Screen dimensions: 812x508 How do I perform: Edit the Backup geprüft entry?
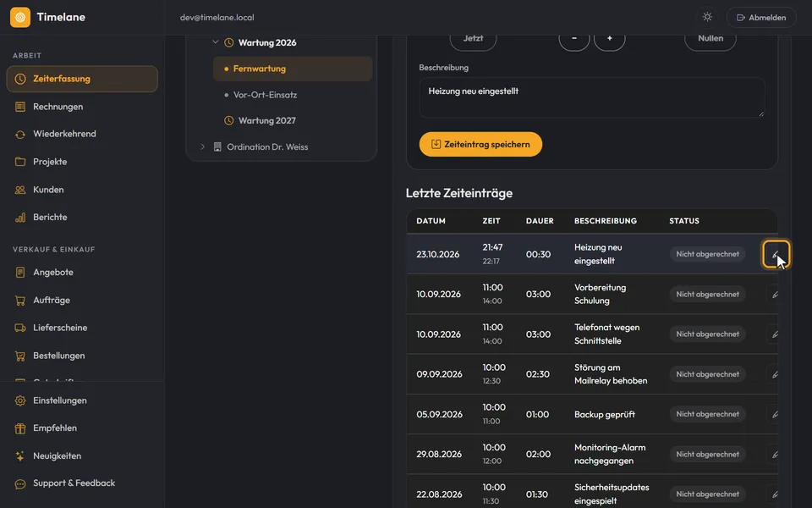[x=773, y=414]
